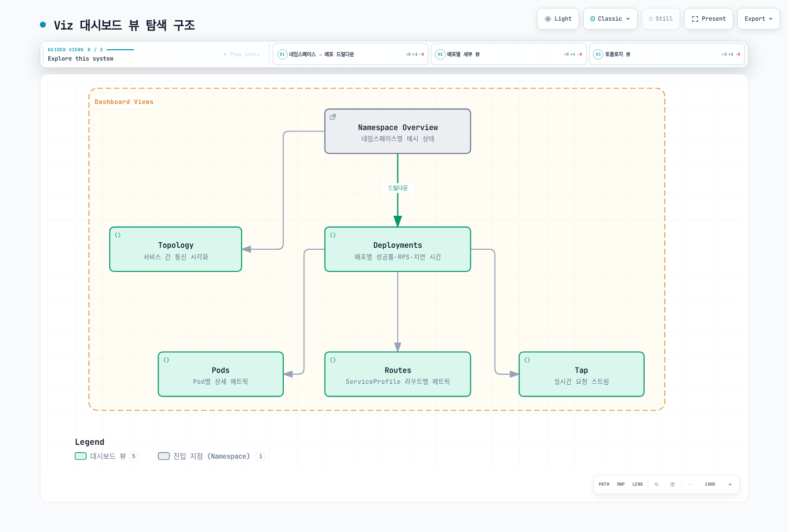Open the search magnifier in zoom toolbar
Viewport: 788px width, 532px height.
pyautogui.click(x=657, y=484)
